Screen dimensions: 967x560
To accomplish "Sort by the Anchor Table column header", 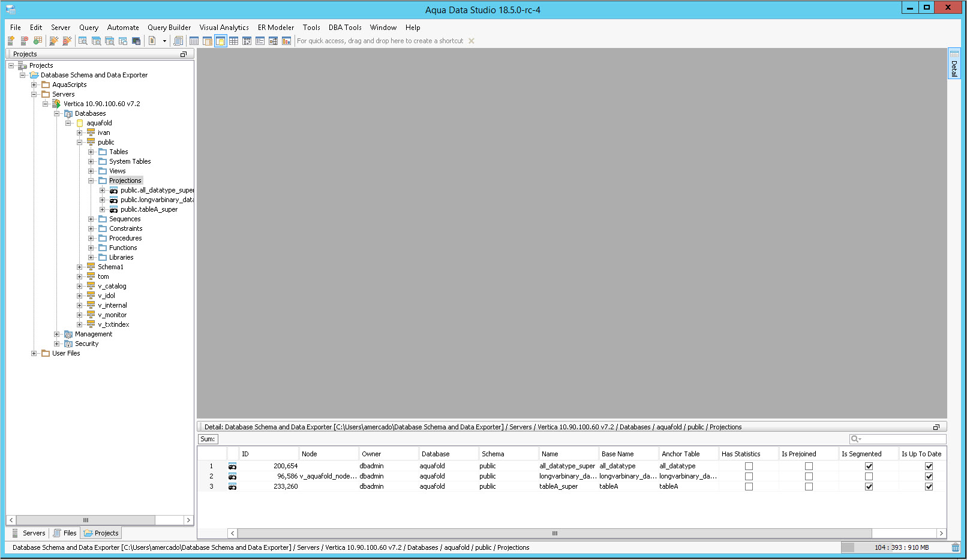I will pyautogui.click(x=688, y=454).
